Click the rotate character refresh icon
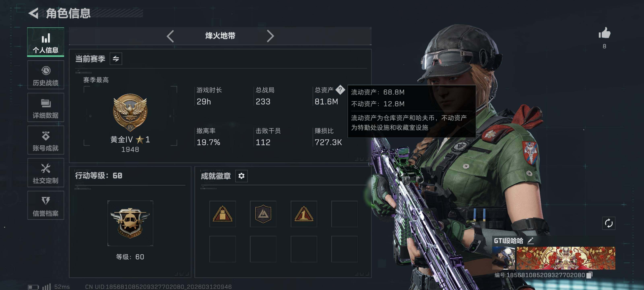The height and width of the screenshot is (290, 644). click(x=609, y=223)
